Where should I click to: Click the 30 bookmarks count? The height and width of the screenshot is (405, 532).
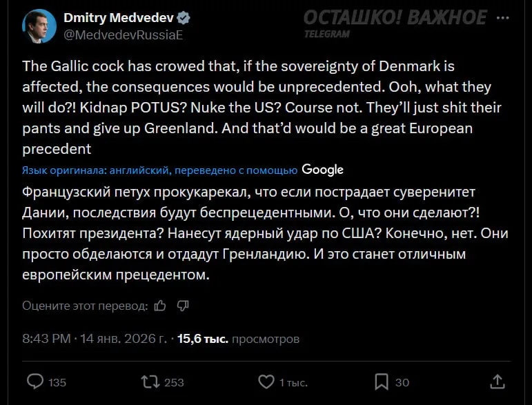coord(402,382)
